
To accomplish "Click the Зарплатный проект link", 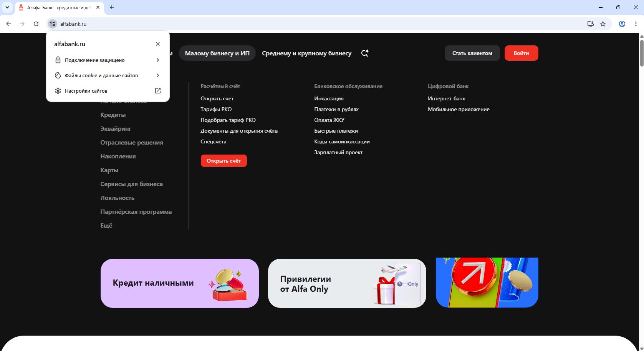I will tap(338, 152).
